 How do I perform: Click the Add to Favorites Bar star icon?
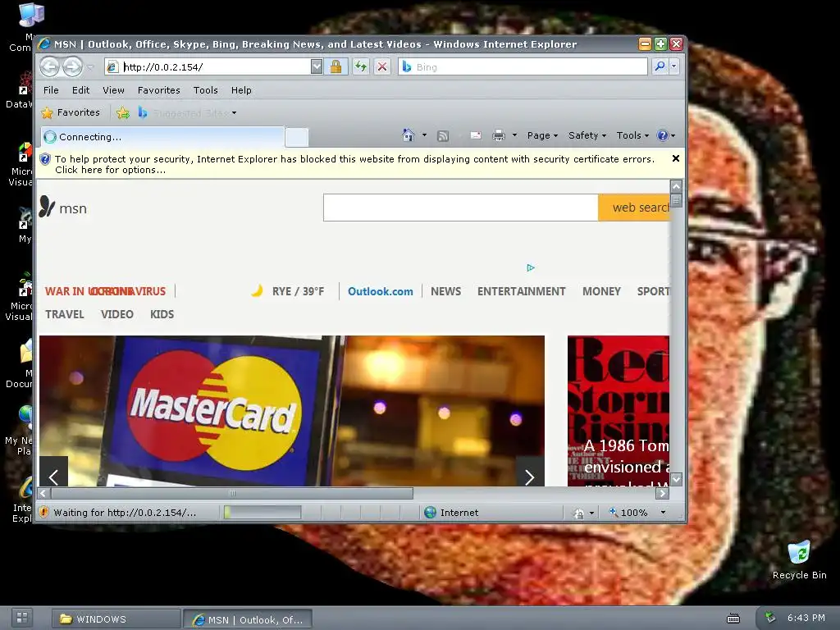[123, 112]
